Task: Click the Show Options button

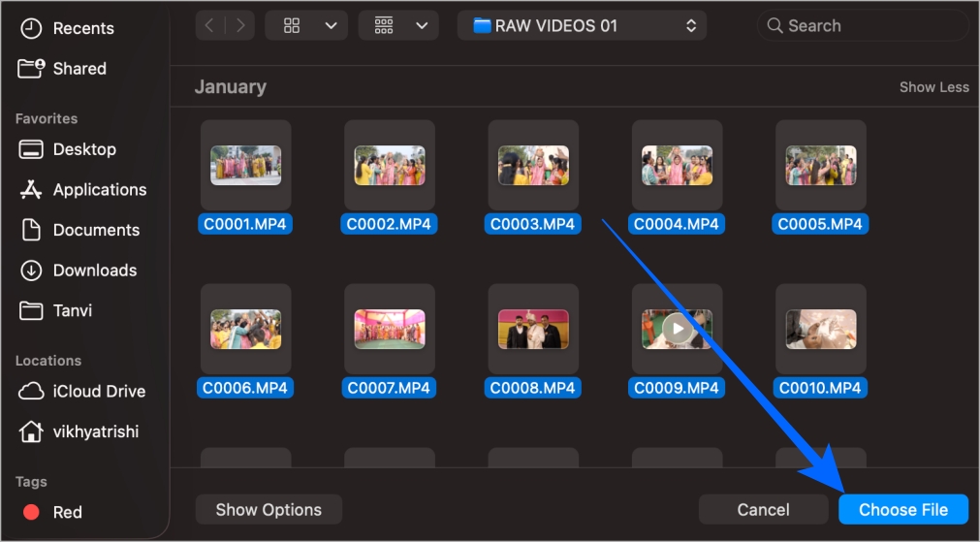Action: pyautogui.click(x=269, y=509)
